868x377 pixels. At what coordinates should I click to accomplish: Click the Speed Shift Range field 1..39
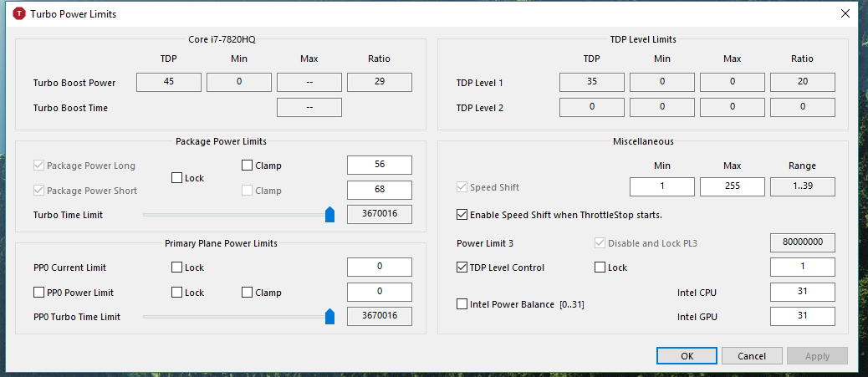click(803, 186)
